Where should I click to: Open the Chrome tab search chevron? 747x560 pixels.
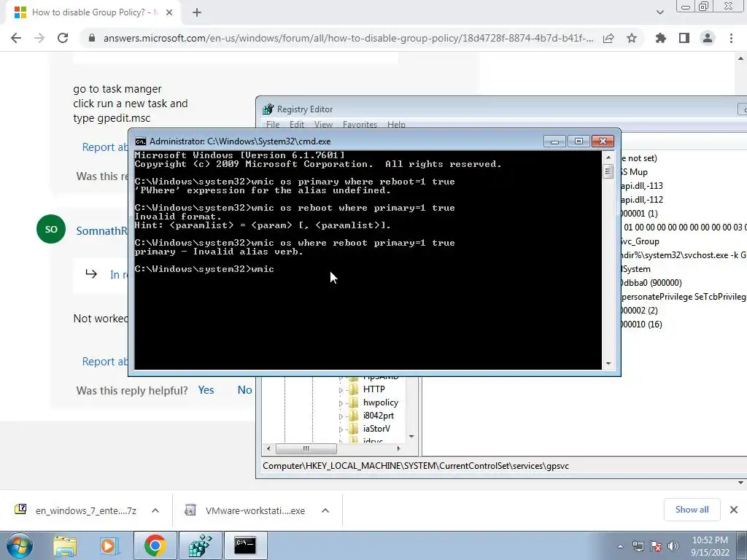coord(659,12)
